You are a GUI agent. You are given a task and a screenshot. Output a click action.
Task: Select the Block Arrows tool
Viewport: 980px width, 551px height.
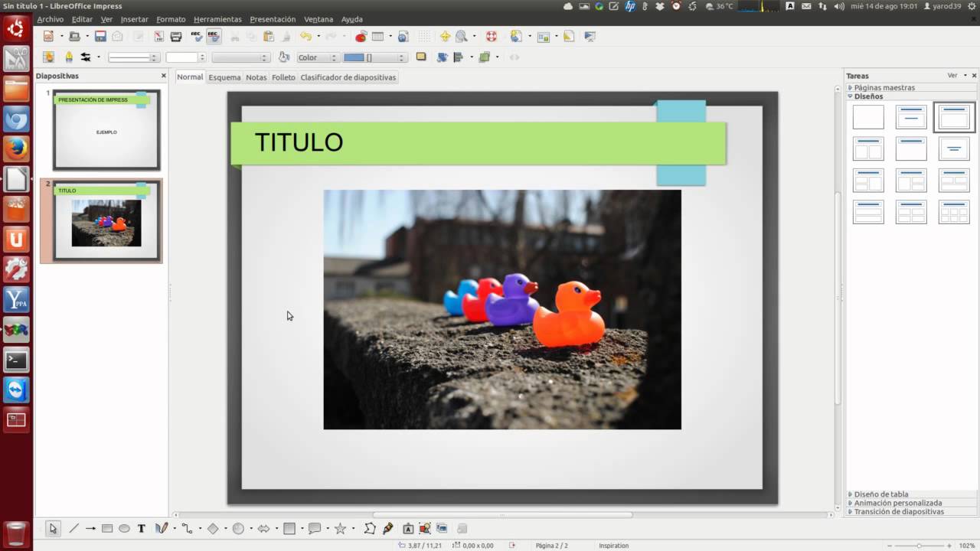coord(263,528)
